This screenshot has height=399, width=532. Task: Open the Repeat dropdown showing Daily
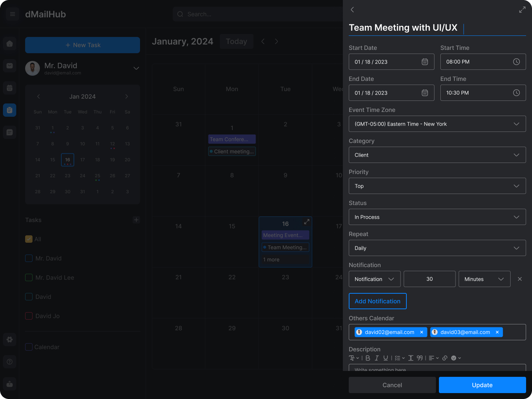click(x=437, y=248)
